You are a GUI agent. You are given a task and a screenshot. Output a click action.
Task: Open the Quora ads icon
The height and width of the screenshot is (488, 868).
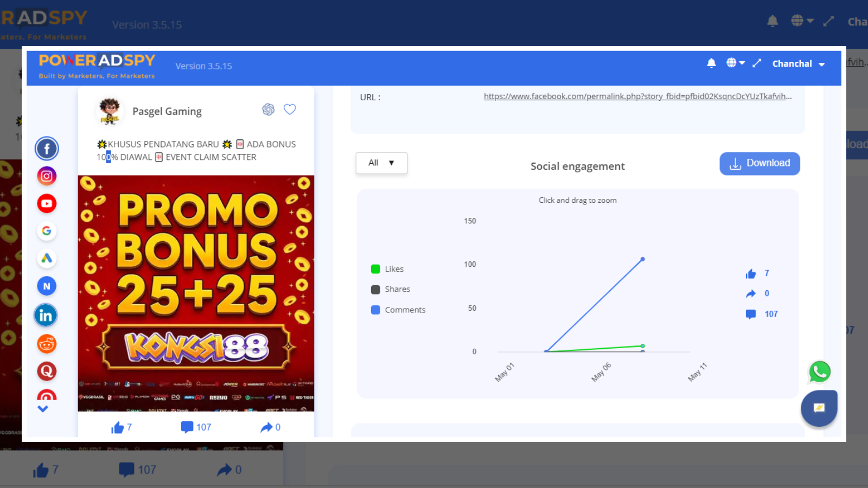[x=47, y=371]
